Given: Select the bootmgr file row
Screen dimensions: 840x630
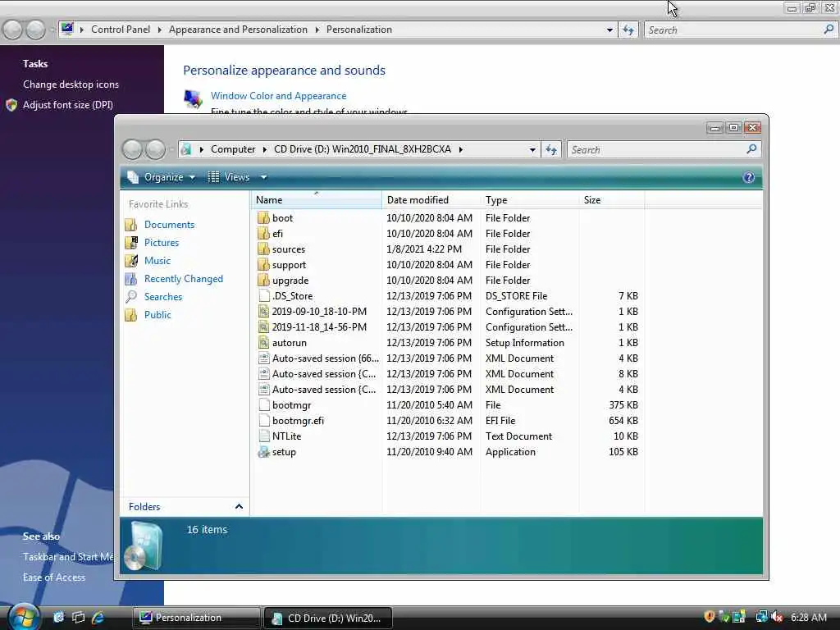Looking at the screenshot, I should (x=448, y=405).
